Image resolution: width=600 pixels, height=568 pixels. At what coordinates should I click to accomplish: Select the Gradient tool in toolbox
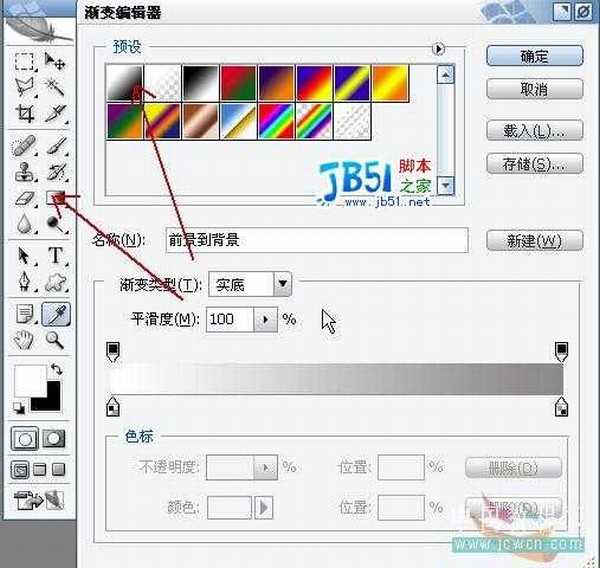[x=56, y=197]
